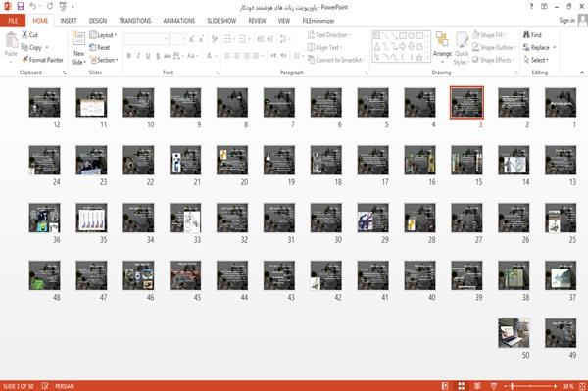Click the Redo icon in title bar
Screen dimensions: 588x391
(x=50, y=6)
